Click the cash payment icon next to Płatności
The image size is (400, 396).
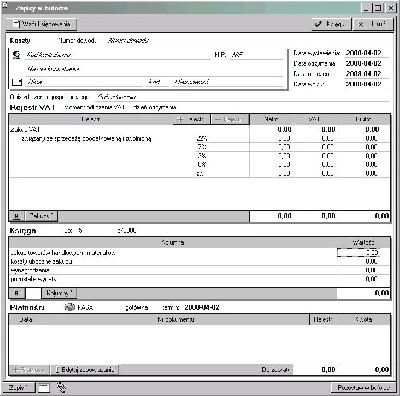70,307
